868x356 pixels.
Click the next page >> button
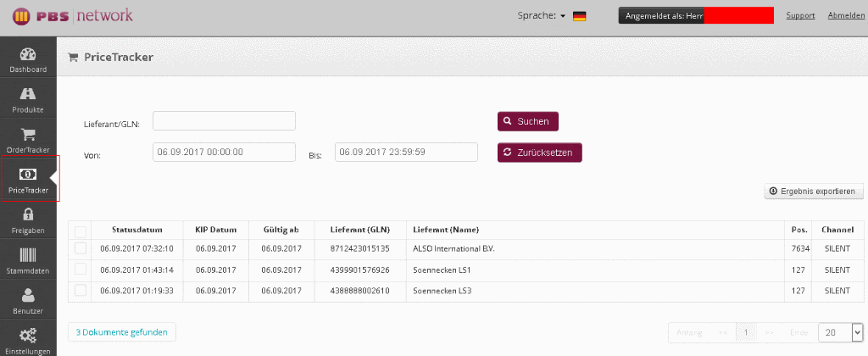[x=769, y=333]
